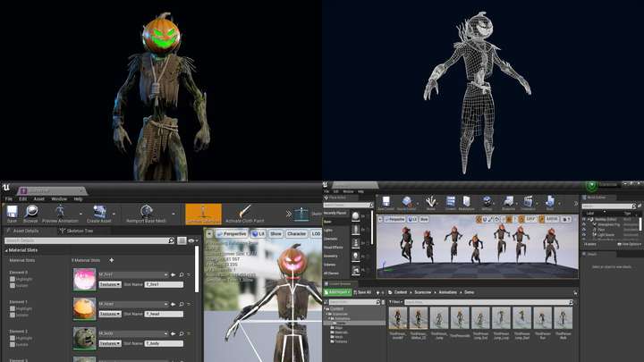
Task: Enable Highlight checkbox for Element 1
Action: pyautogui.click(x=13, y=308)
